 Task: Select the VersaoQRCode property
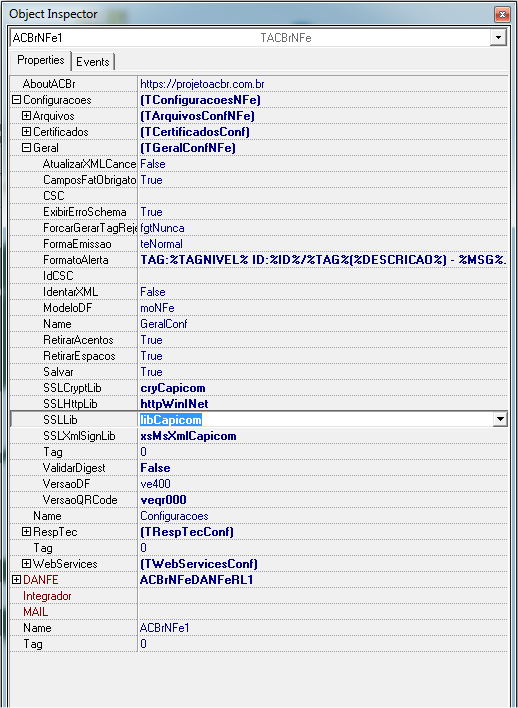(x=80, y=500)
